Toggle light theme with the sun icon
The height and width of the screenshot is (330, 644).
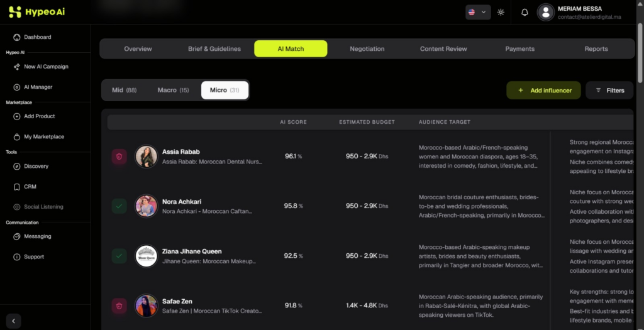point(501,13)
